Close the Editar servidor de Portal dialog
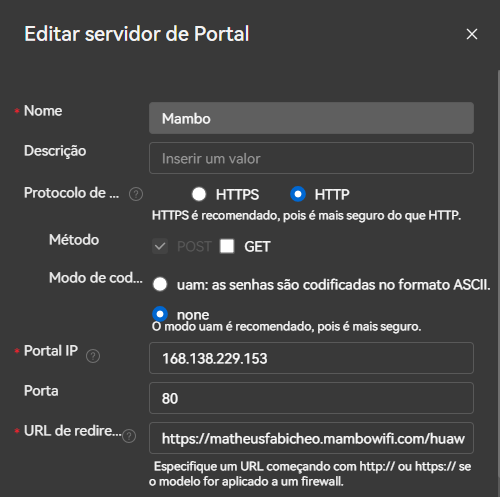This screenshot has width=500, height=497. (x=472, y=34)
